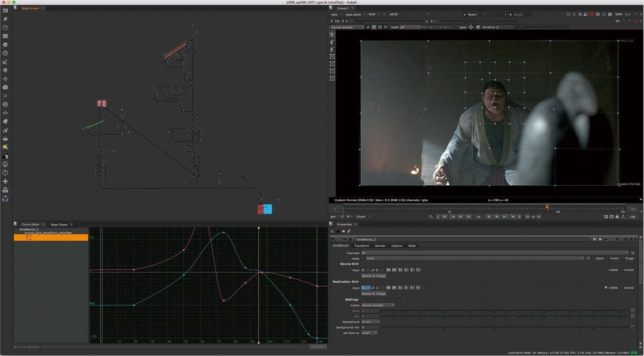Uncheck Destination Grid visible checkbox

pyautogui.click(x=606, y=288)
